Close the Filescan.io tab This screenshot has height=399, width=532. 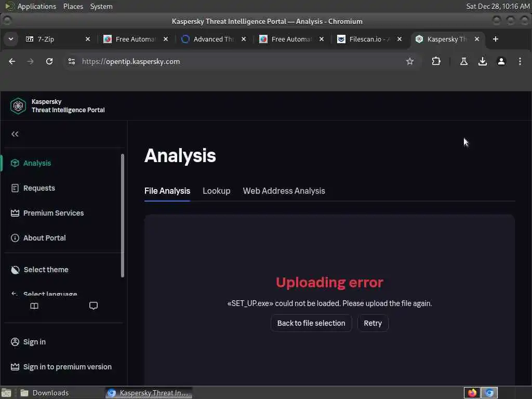[400, 39]
